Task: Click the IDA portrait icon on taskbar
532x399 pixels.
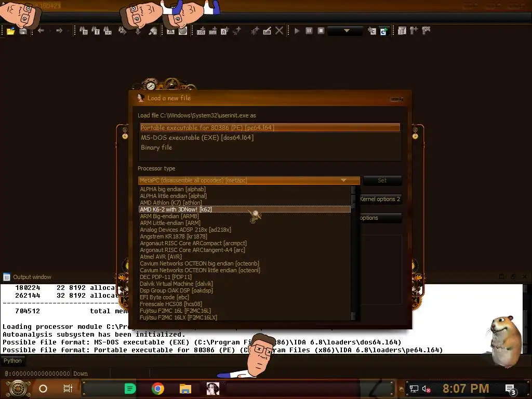Action: [x=212, y=389]
